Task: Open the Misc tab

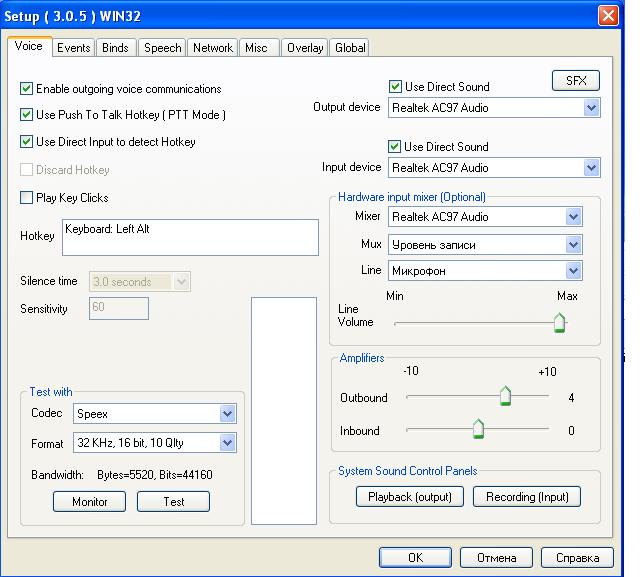Action: (259, 48)
